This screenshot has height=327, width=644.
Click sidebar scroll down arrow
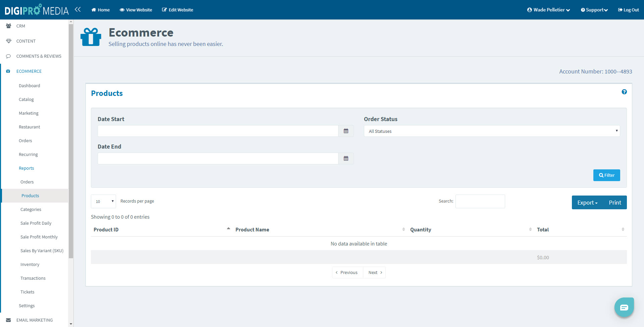point(71,324)
